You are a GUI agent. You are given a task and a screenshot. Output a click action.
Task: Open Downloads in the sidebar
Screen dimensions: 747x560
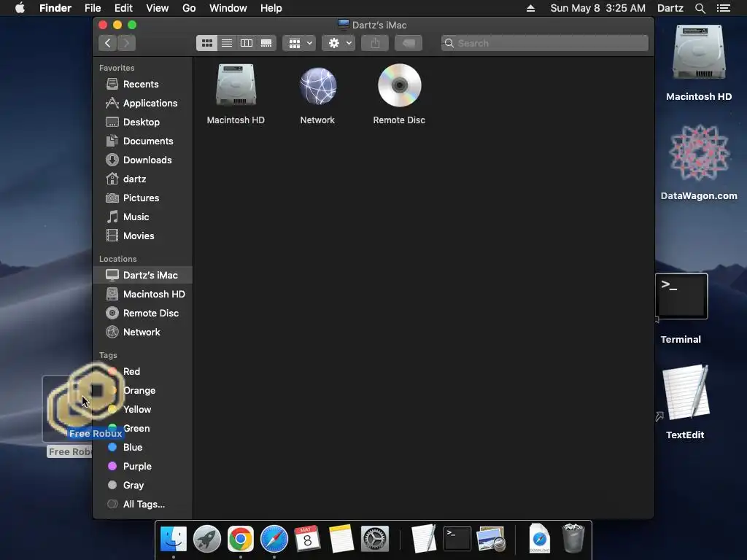pos(143,160)
